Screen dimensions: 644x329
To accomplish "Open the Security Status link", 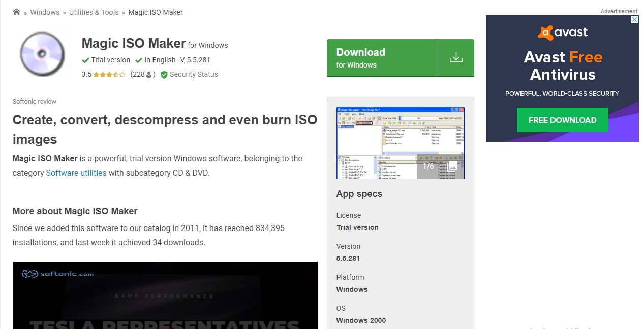I will click(194, 74).
